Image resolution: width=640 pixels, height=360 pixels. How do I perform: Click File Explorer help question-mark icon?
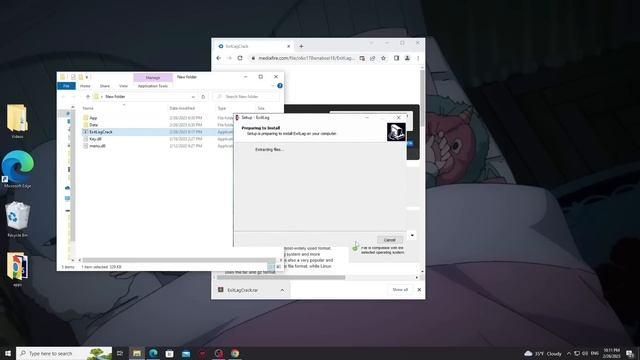pyautogui.click(x=280, y=86)
